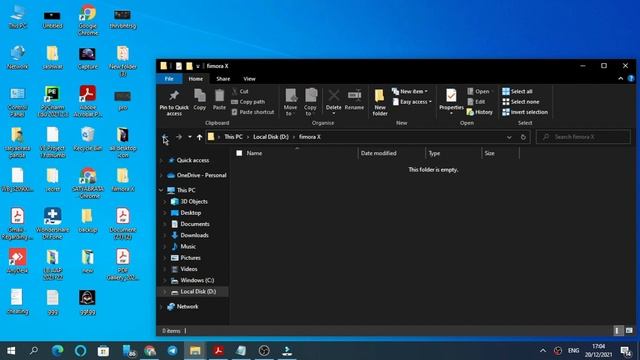Screen dimensions: 640x360
Task: Open the File tab
Action: pyautogui.click(x=169, y=79)
